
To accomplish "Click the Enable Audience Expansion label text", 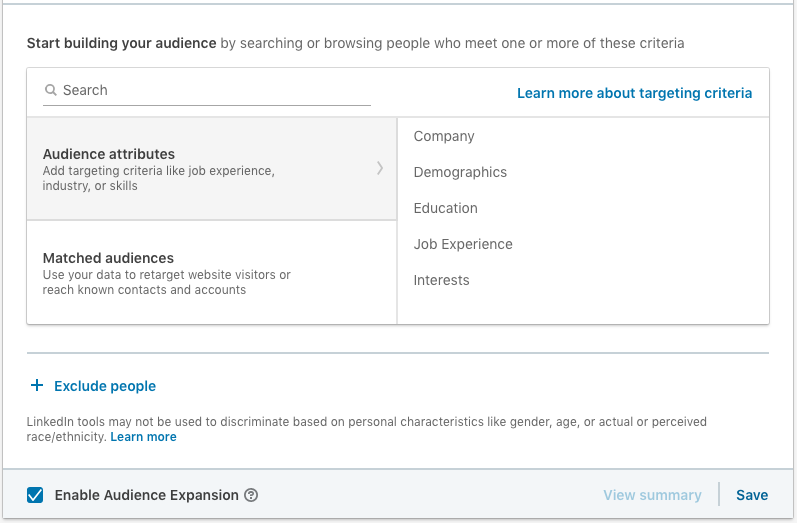I will tap(146, 495).
